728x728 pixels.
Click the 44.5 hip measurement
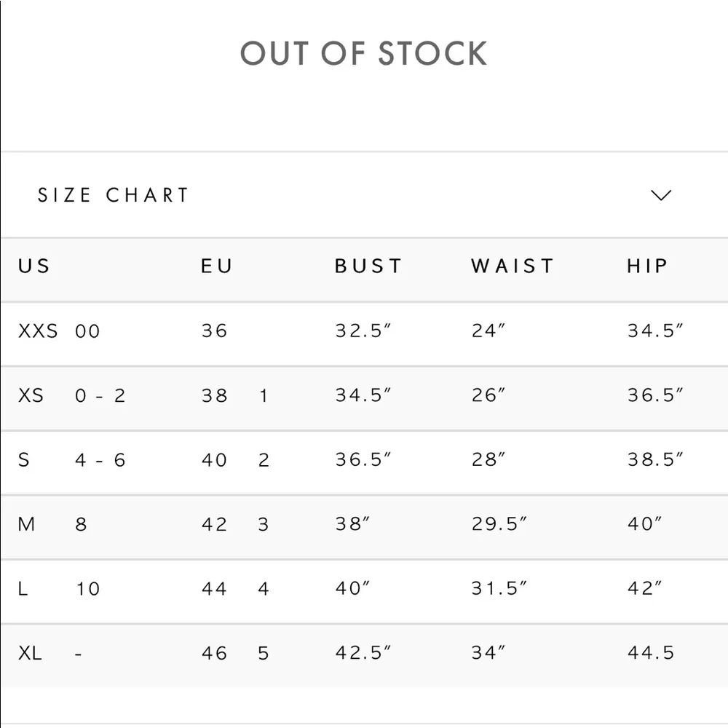[651, 653]
